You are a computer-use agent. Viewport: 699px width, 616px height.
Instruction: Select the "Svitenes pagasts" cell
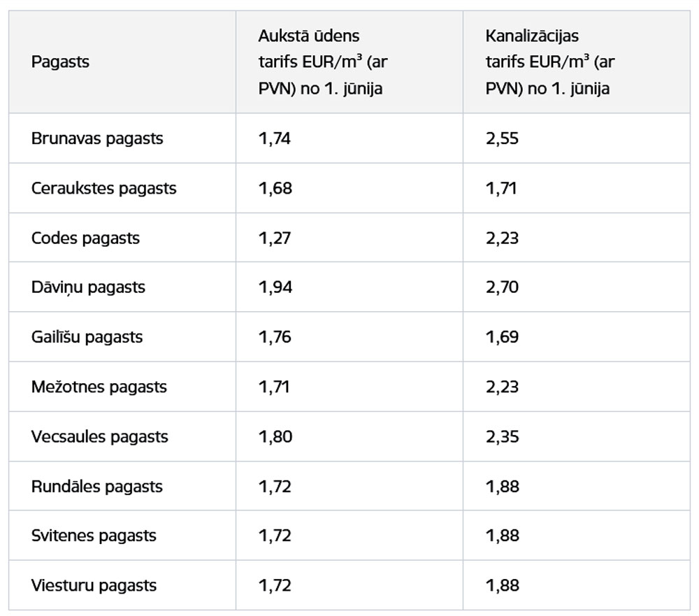(x=94, y=536)
